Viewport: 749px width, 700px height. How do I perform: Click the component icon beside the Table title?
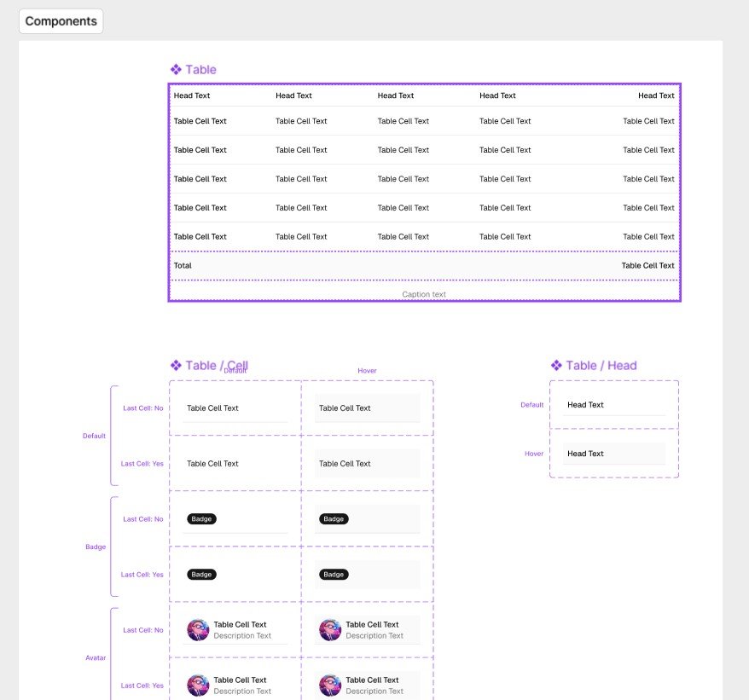[x=176, y=70]
